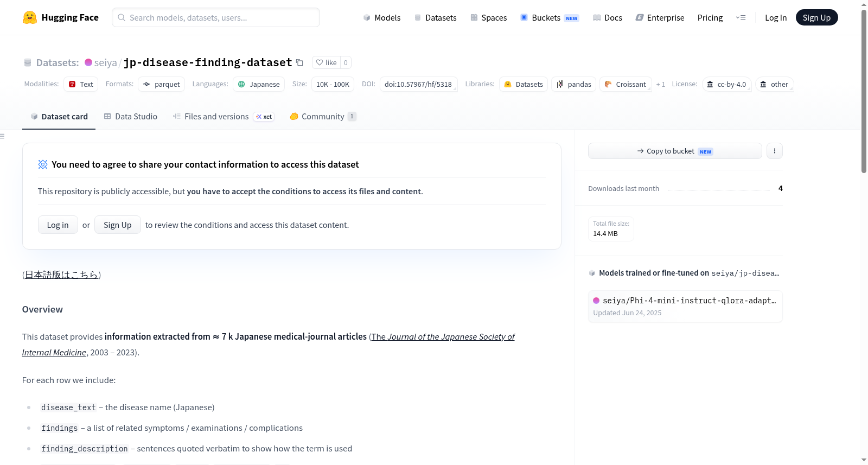Click the Text modality tag

81,84
